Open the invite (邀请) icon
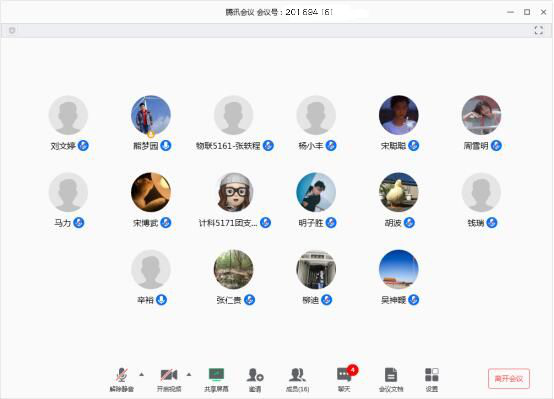The image size is (554, 399). pos(255,375)
